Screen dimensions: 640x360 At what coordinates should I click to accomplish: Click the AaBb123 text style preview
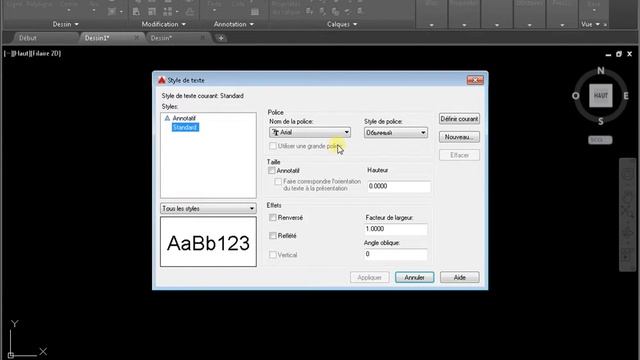[208, 242]
